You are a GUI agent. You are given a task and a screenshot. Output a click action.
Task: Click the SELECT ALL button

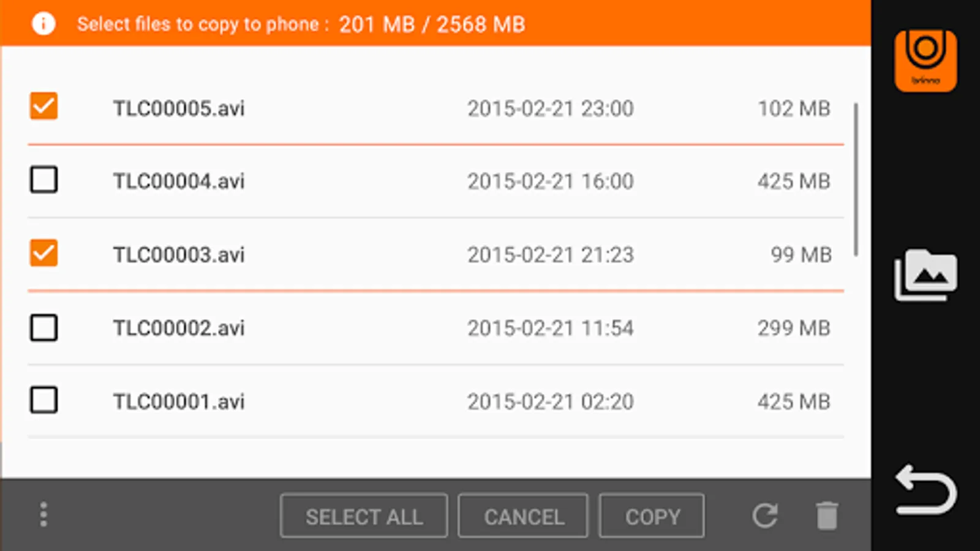point(364,516)
